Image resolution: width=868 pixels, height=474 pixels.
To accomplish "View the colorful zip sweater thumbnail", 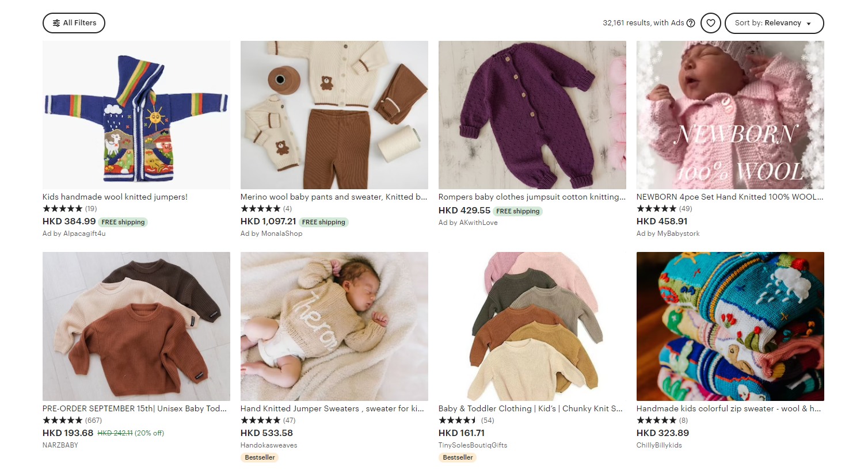I will (x=730, y=326).
